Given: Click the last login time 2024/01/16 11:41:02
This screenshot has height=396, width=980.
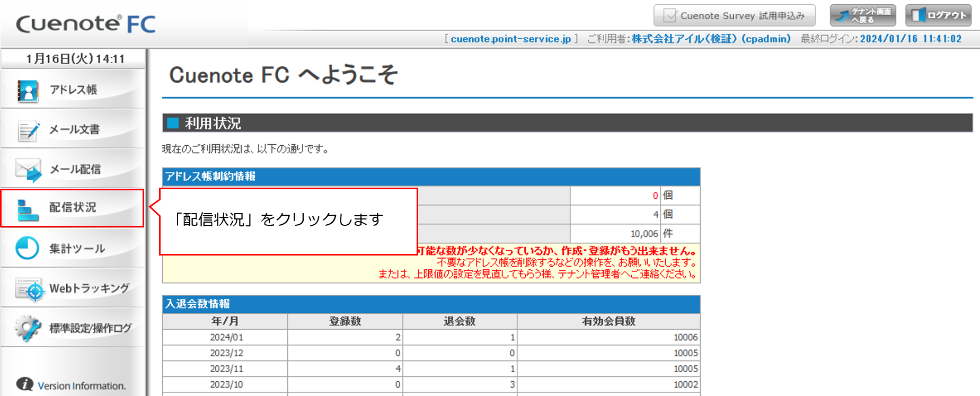Looking at the screenshot, I should coord(911,39).
